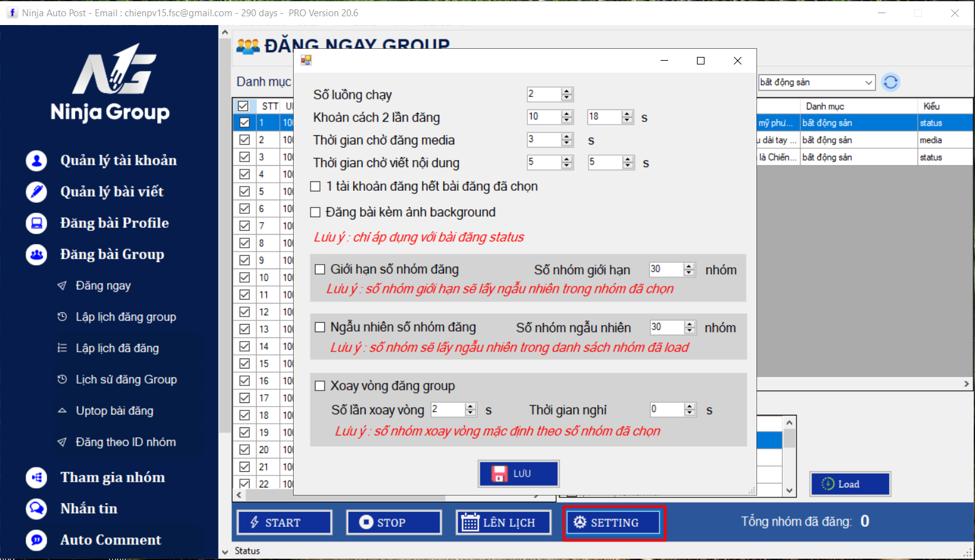This screenshot has width=975, height=560.
Task: Click the Đăng bài Group people icon
Action: [36, 255]
